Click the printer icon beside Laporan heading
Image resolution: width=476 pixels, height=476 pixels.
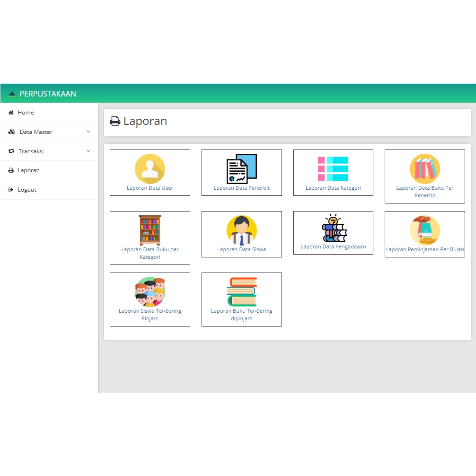pyautogui.click(x=115, y=121)
